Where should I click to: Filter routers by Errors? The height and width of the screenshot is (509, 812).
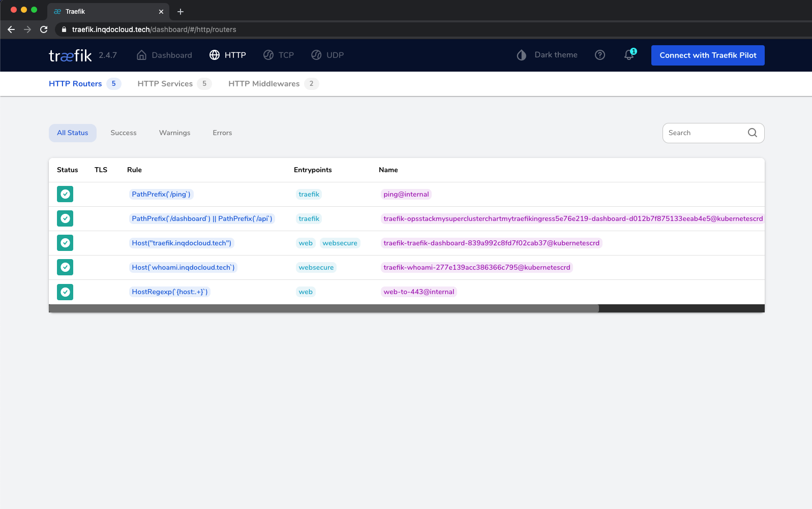pyautogui.click(x=222, y=133)
